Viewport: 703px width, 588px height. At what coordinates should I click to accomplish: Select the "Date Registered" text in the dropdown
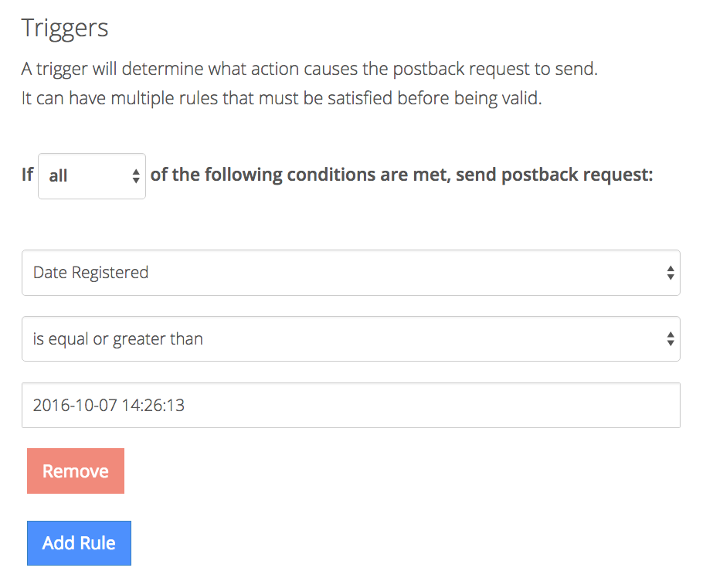tap(90, 273)
